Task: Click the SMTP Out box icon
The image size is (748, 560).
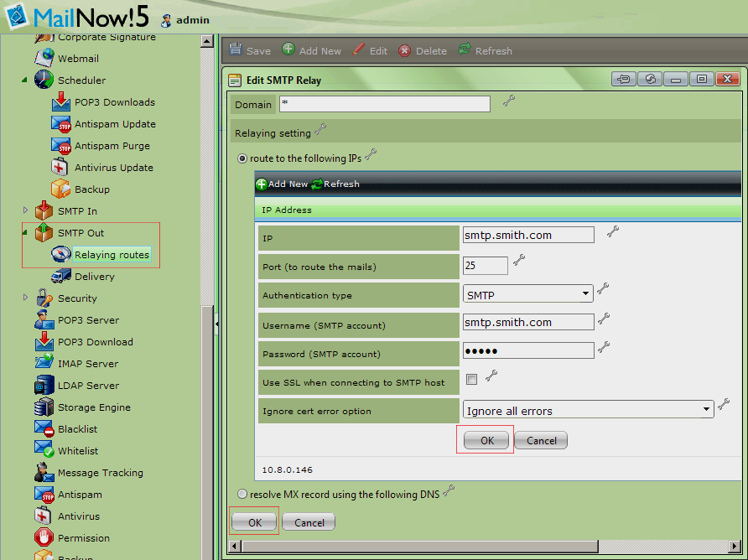Action: [x=44, y=232]
